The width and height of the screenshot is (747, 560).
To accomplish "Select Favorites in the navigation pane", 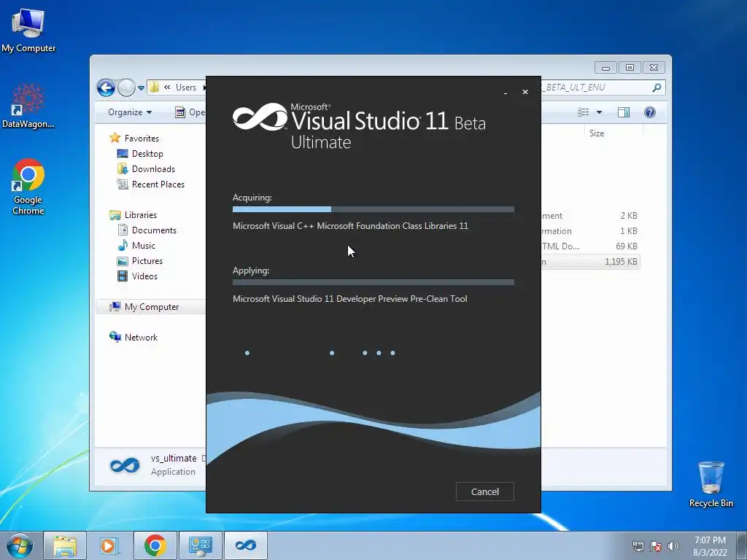I will click(x=142, y=138).
